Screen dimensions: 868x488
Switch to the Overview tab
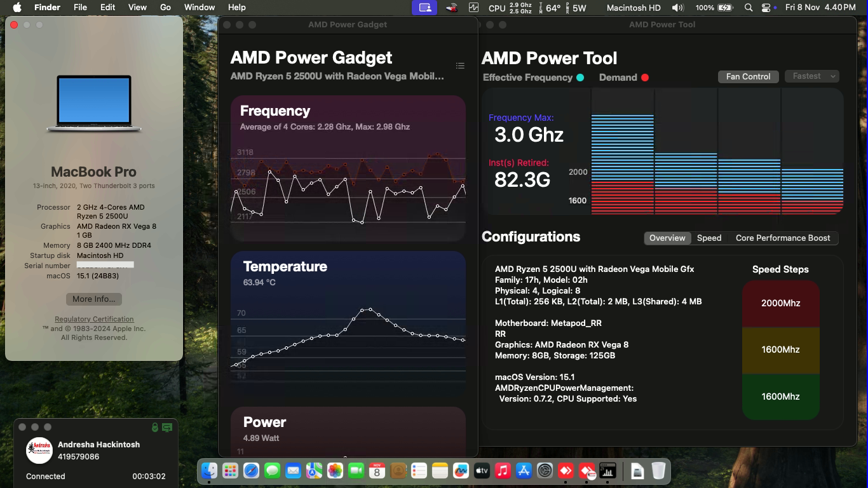coord(667,238)
